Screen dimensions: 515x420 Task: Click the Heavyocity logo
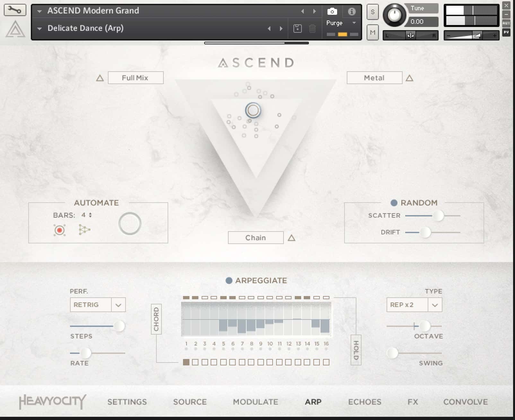(53, 402)
